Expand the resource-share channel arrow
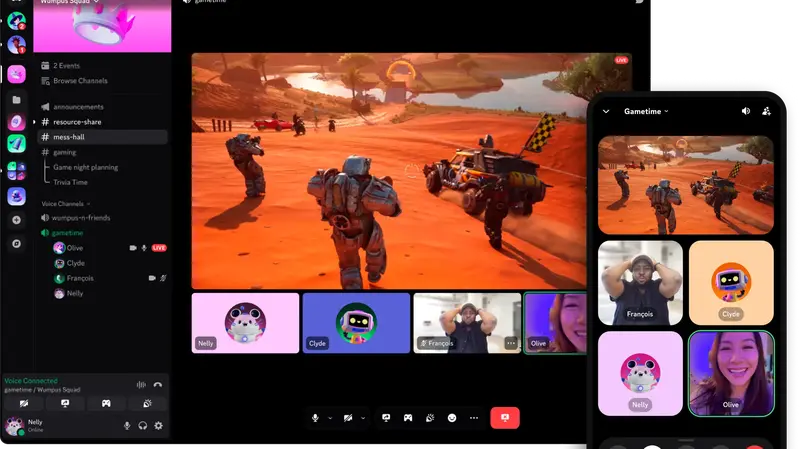Screen dimensions: 800x449 point(34,122)
